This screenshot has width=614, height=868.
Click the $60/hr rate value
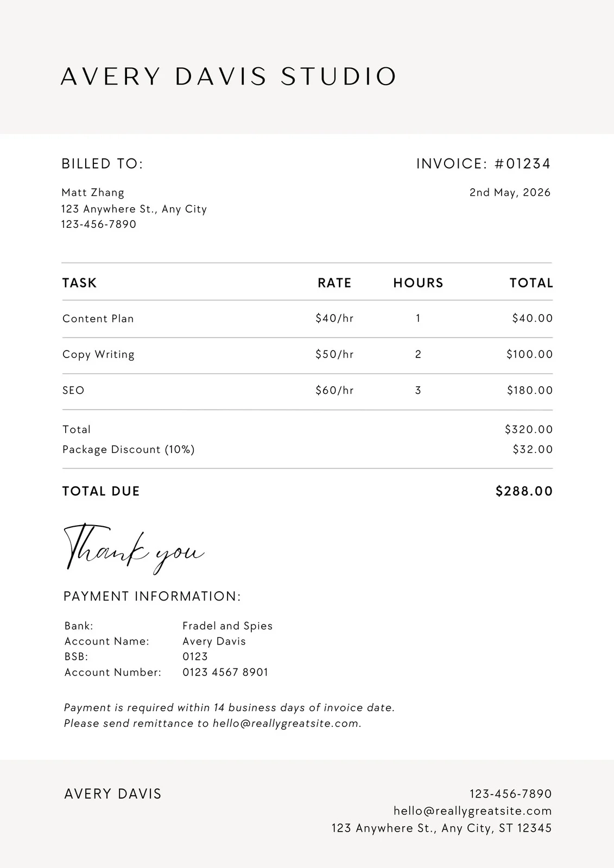pos(334,391)
